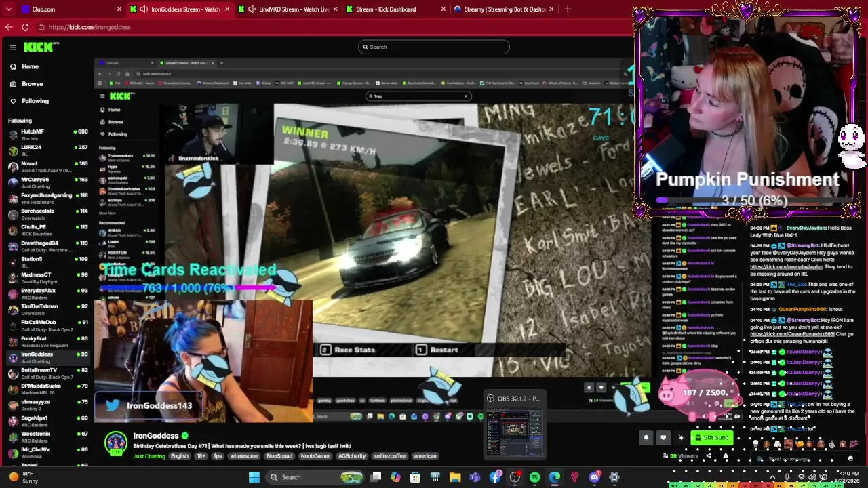Screen dimensions: 868x488
Task: Open MrCurry98 channel in Following list
Action: click(47, 182)
